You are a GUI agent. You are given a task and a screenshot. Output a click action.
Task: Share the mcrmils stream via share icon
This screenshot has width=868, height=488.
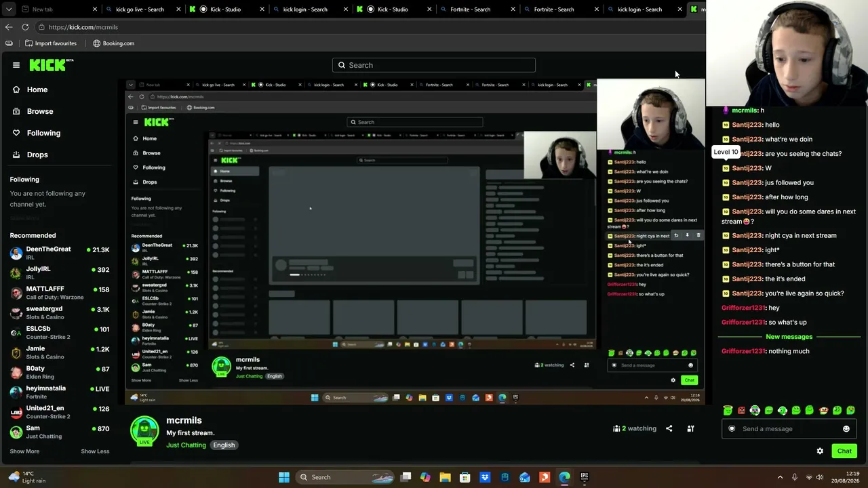(x=669, y=428)
